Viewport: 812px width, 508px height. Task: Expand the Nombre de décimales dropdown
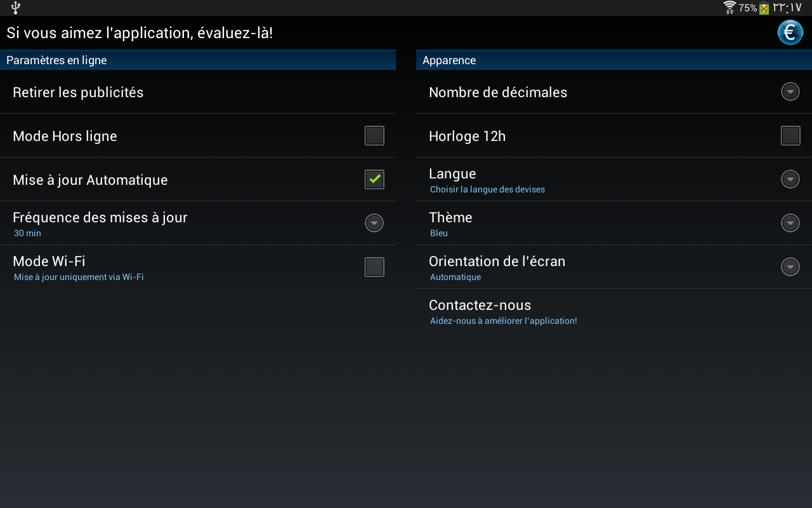pos(790,92)
